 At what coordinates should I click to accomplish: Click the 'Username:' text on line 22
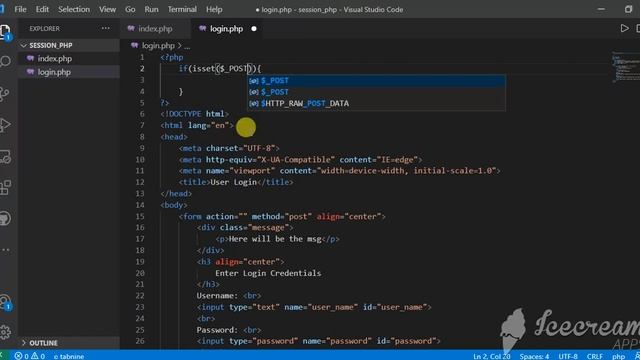pos(217,296)
